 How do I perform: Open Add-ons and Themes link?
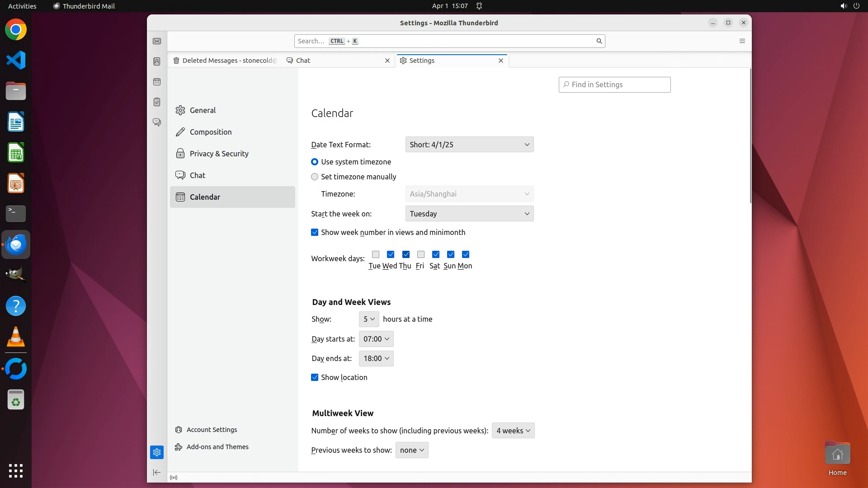pyautogui.click(x=217, y=447)
